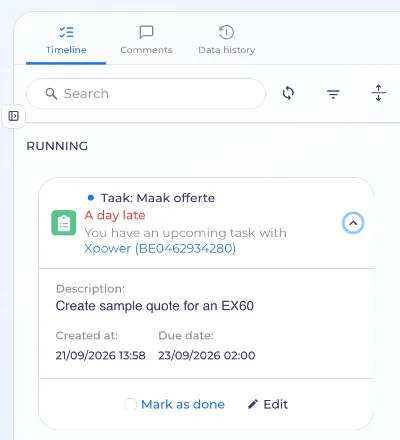Click the pencil icon next to Edit
Viewport: 400px width, 440px height.
tap(253, 404)
